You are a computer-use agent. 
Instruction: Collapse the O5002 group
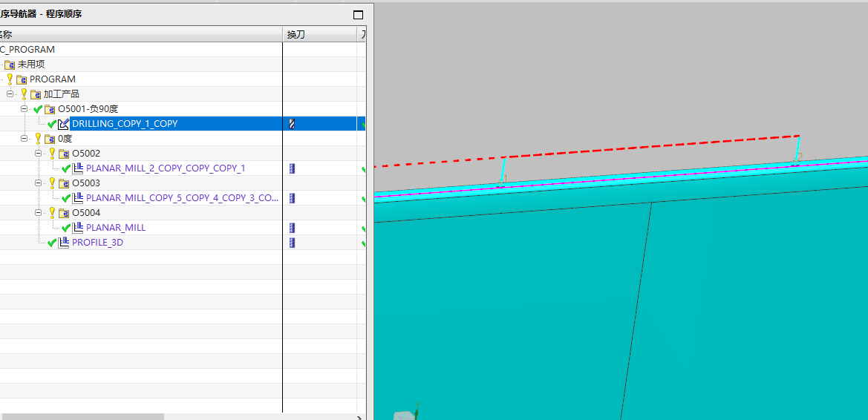[38, 154]
